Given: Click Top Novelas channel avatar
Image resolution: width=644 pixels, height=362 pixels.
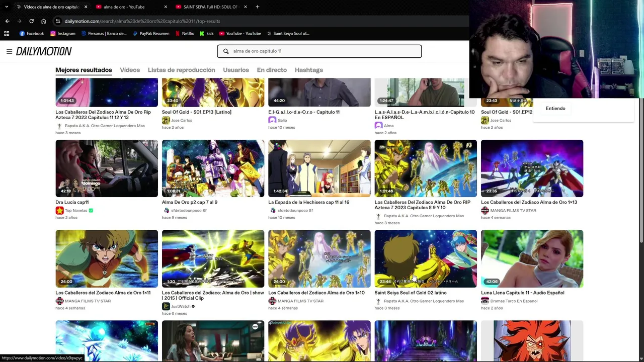Looking at the screenshot, I should point(59,211).
